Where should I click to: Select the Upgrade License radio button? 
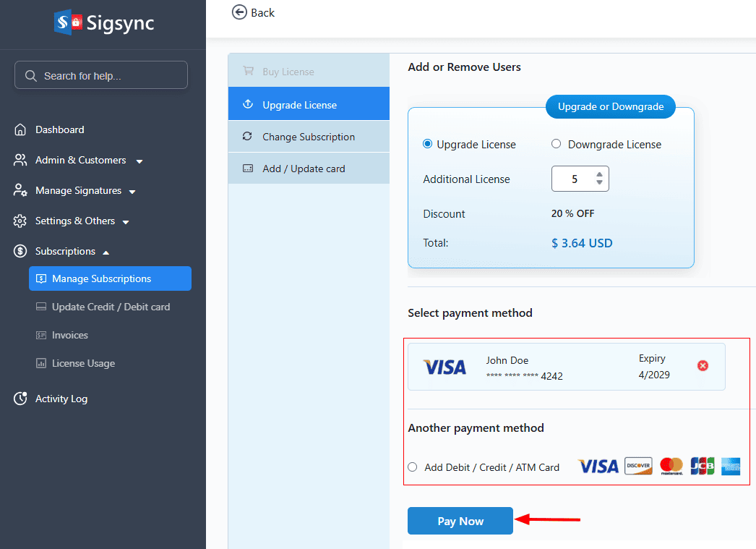pos(427,144)
